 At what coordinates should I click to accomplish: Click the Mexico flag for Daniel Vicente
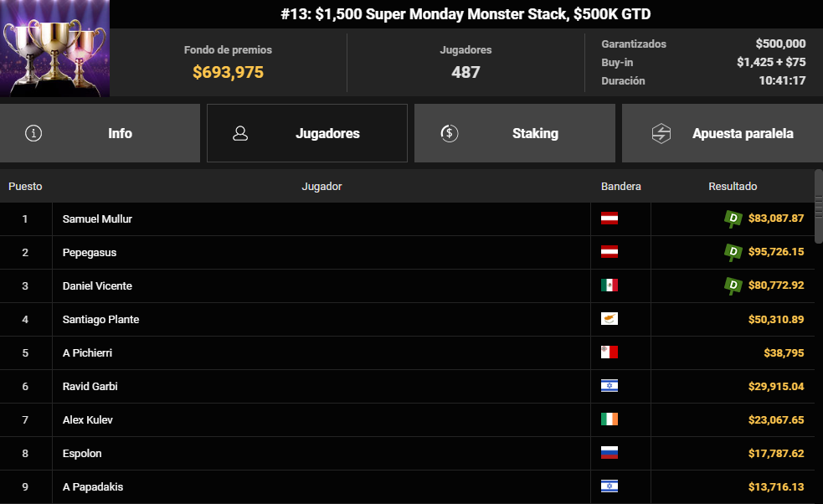coord(610,285)
